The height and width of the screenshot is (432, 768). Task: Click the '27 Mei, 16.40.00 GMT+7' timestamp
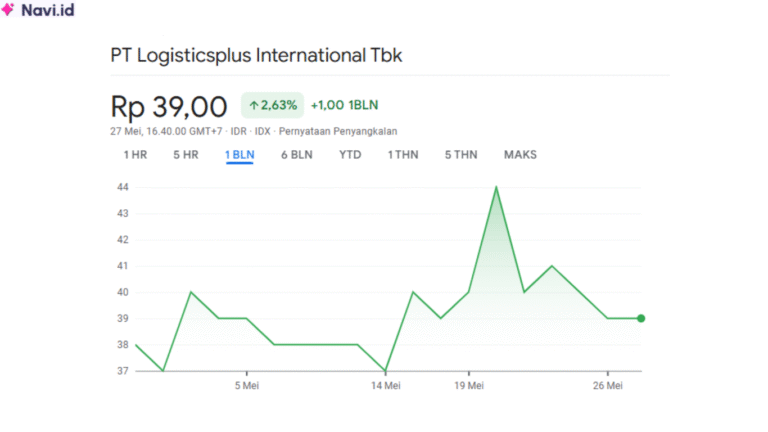pyautogui.click(x=166, y=131)
